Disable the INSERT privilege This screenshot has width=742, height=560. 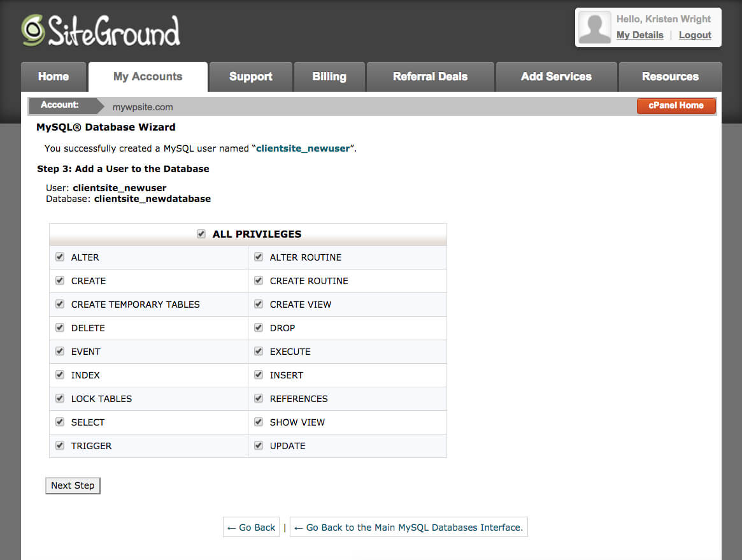click(x=259, y=375)
